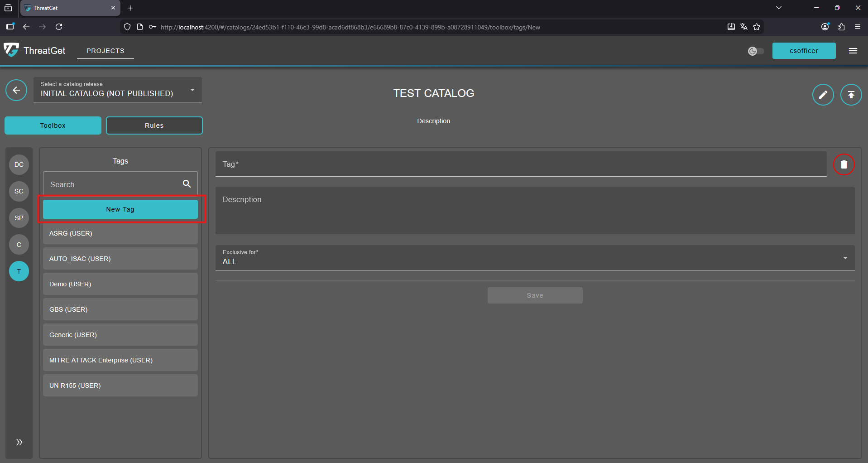Click the New Tag button
This screenshot has height=463, width=868.
120,209
